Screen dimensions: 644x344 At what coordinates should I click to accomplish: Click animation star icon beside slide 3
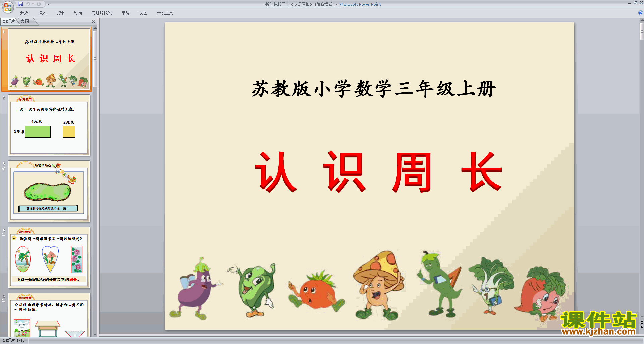pyautogui.click(x=4, y=168)
